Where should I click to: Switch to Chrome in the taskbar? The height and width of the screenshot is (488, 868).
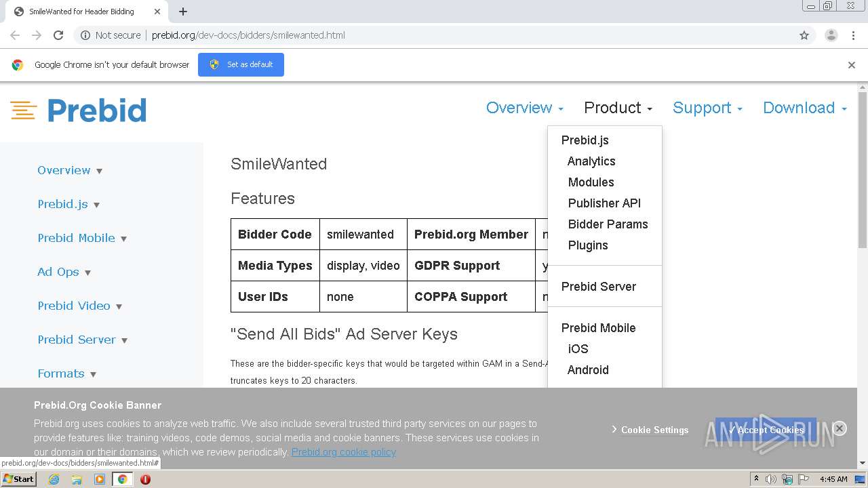122,479
